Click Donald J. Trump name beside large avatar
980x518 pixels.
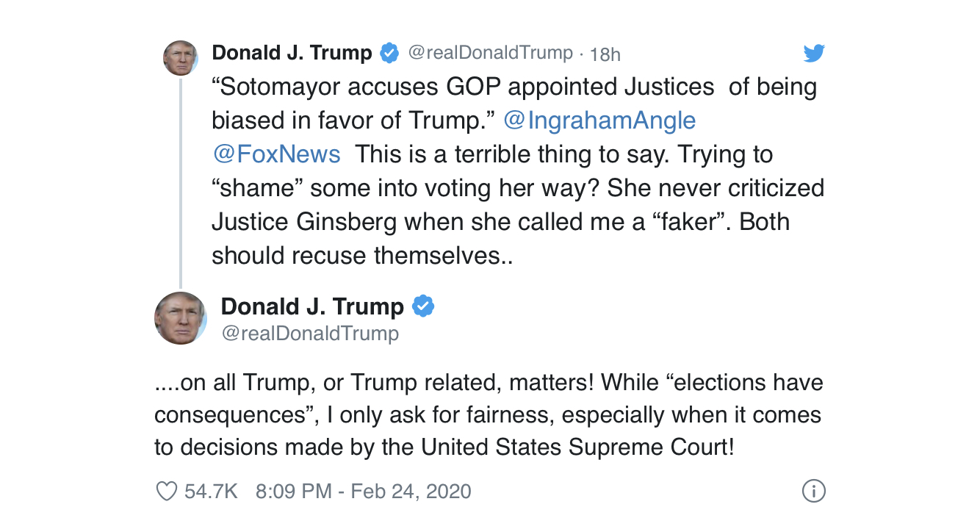click(x=312, y=306)
